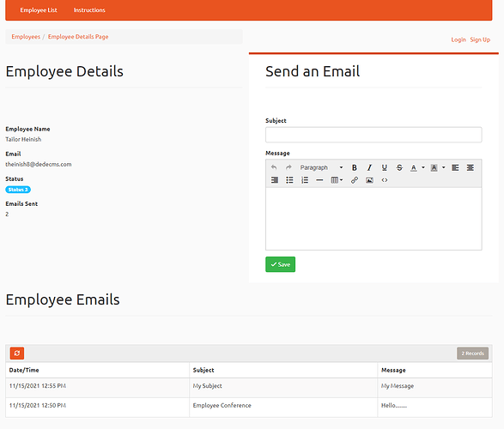The width and height of the screenshot is (504, 429).
Task: Toggle italic formatting in message editor
Action: (x=369, y=167)
